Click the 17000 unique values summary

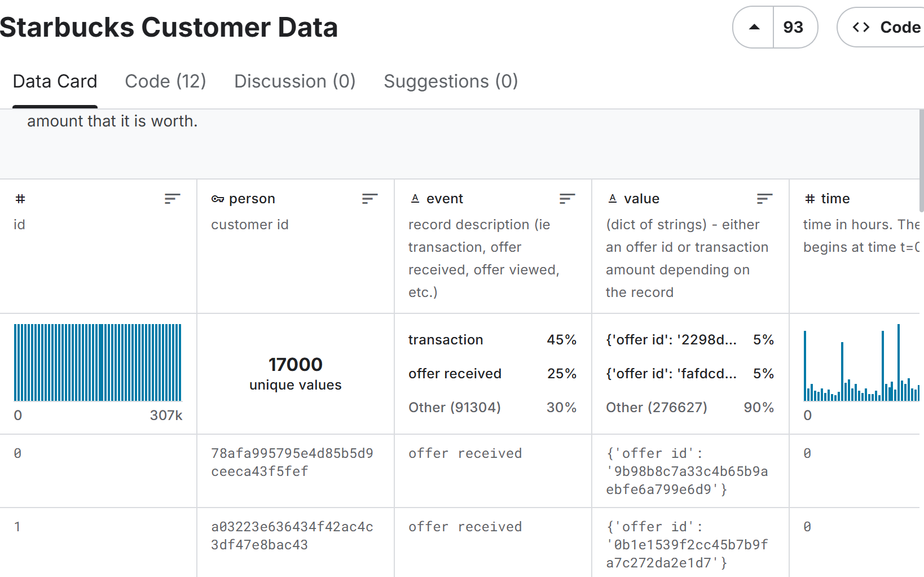coord(296,374)
